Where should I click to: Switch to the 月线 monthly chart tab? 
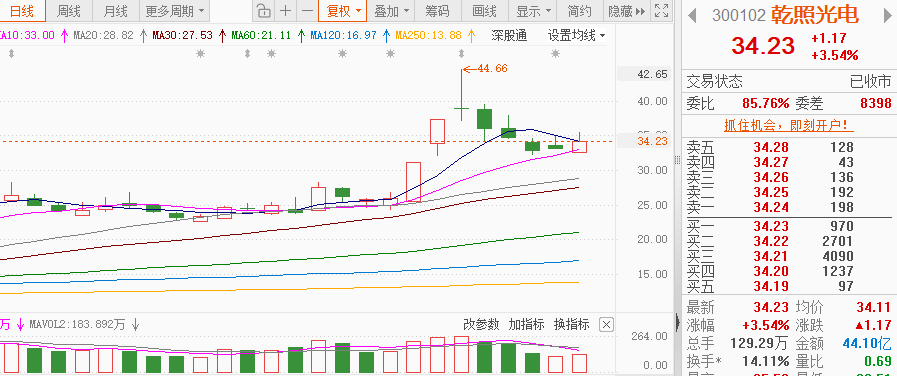(x=116, y=11)
